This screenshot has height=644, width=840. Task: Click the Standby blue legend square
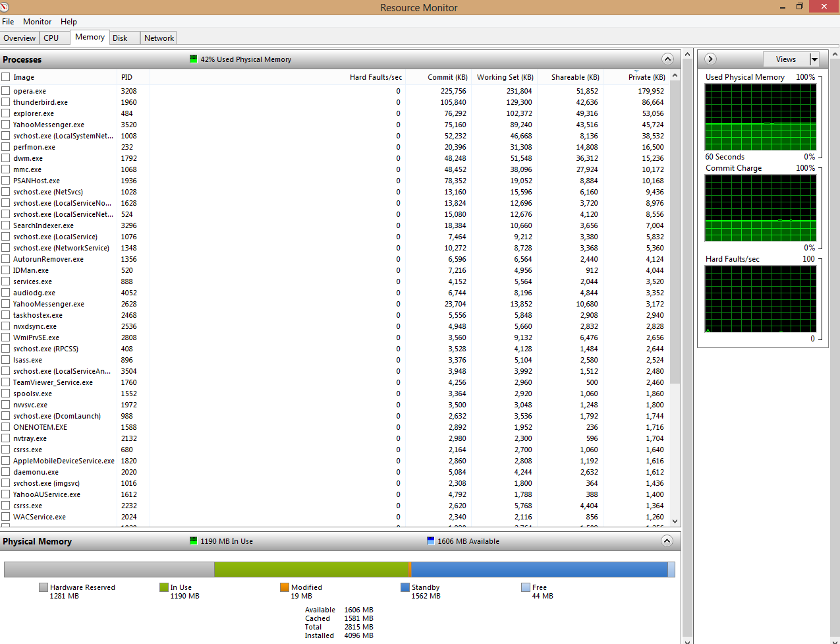pos(405,587)
